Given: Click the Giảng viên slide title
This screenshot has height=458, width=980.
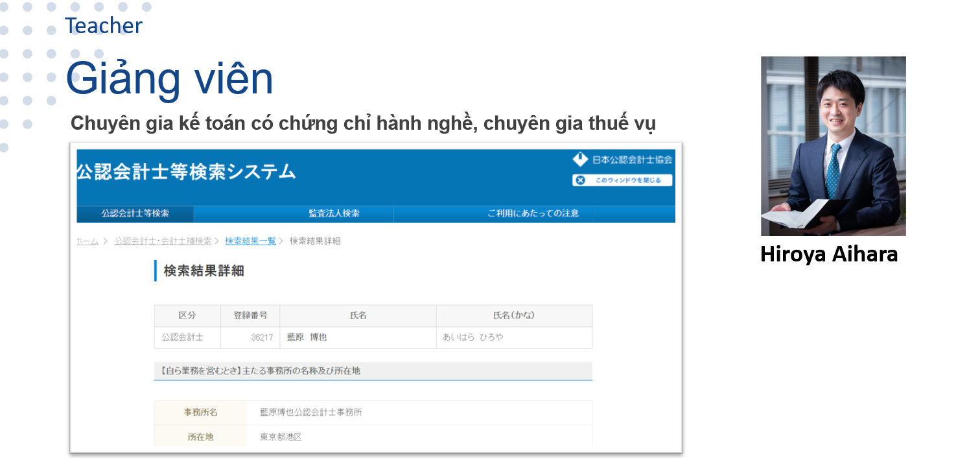Looking at the screenshot, I should click(x=169, y=79).
